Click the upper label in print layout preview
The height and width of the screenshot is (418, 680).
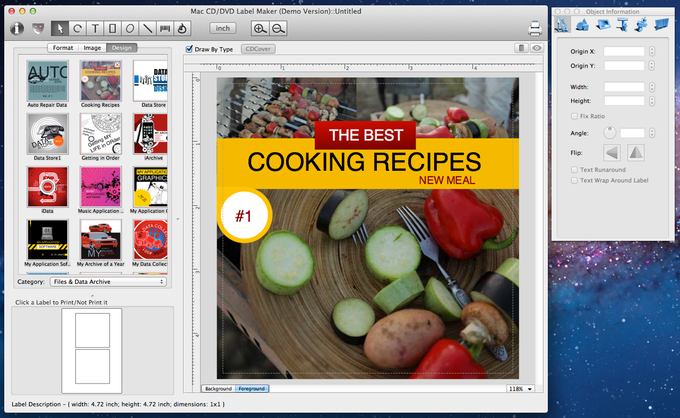[92, 331]
